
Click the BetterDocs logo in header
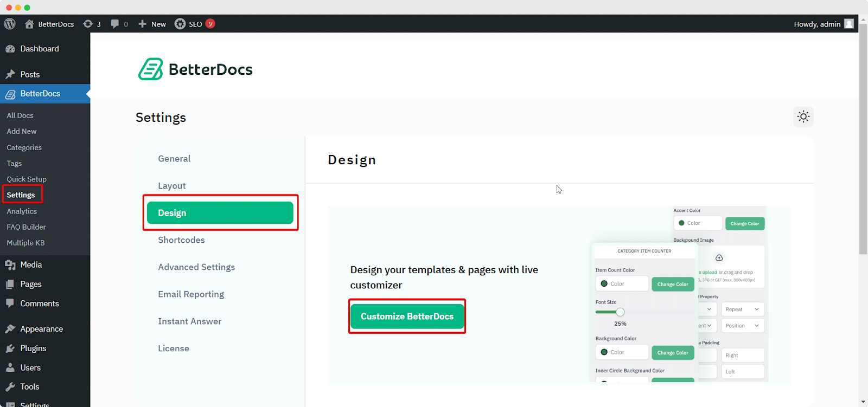coord(195,69)
